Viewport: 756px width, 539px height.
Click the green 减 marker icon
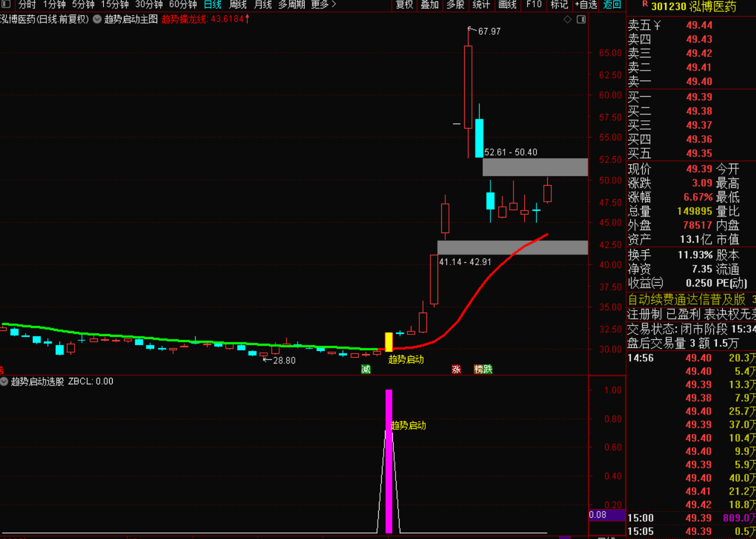[x=366, y=369]
